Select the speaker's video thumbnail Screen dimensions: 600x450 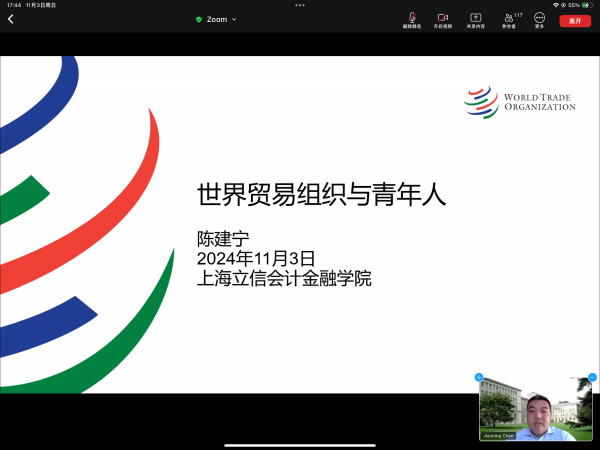tap(536, 405)
